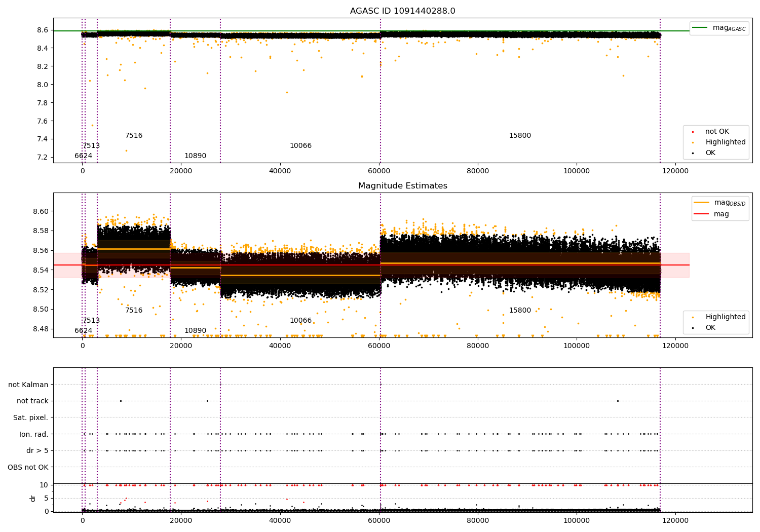760x532 pixels.
Task: Click 'OK' in the Magnitude Estimates legend
Action: [710, 328]
